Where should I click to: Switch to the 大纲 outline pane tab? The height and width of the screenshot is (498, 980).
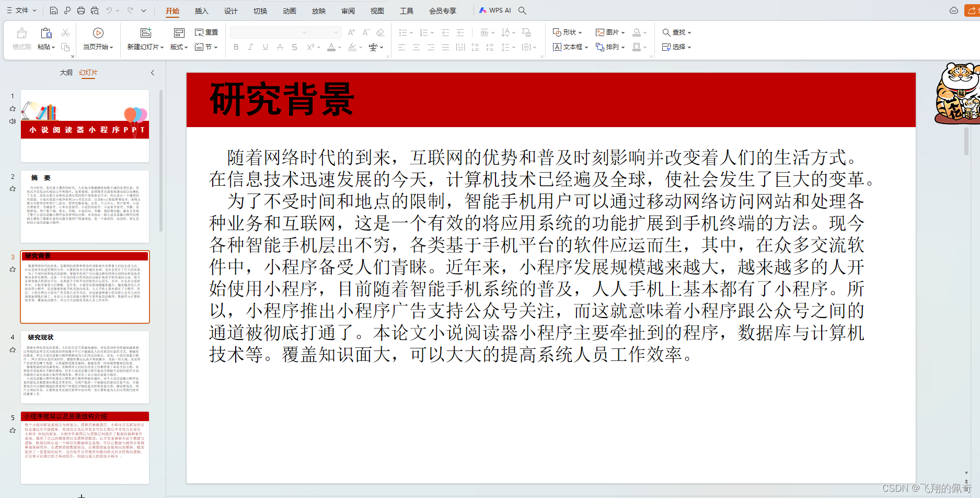pyautogui.click(x=66, y=73)
